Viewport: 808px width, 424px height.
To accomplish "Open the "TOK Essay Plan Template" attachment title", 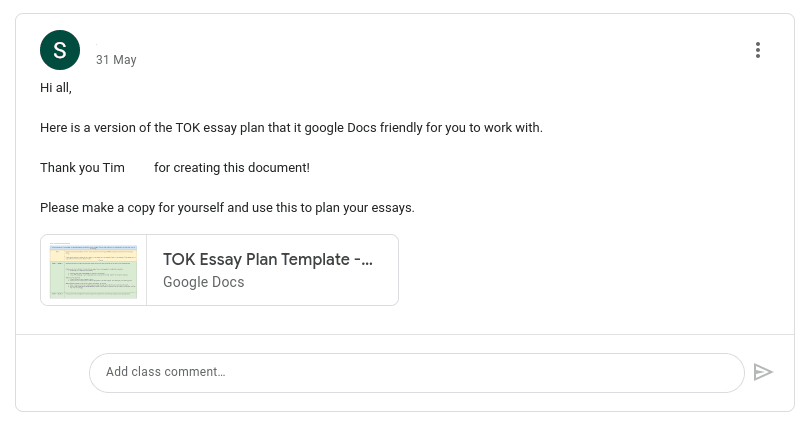I will (267, 260).
